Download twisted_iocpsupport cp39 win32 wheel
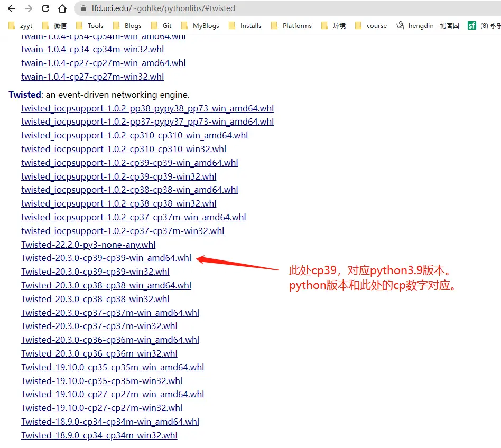 [118, 176]
